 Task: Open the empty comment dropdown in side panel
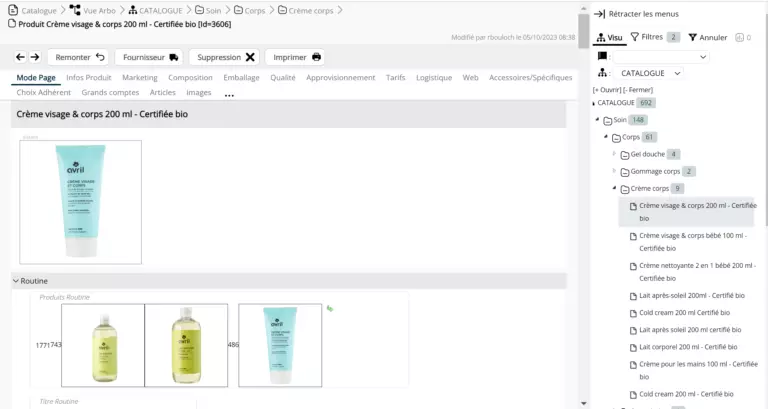[x=659, y=56]
